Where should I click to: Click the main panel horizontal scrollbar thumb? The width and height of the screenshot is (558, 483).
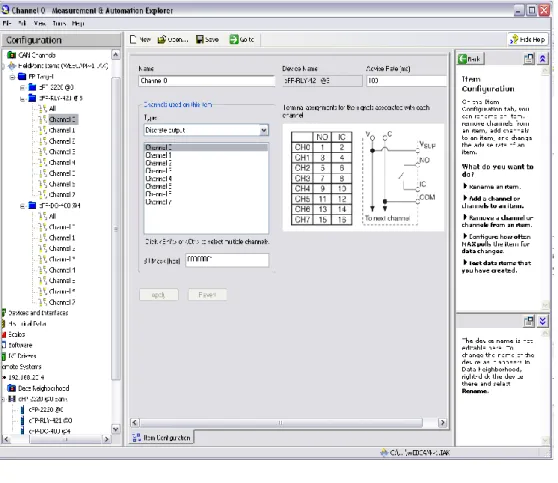(x=281, y=422)
